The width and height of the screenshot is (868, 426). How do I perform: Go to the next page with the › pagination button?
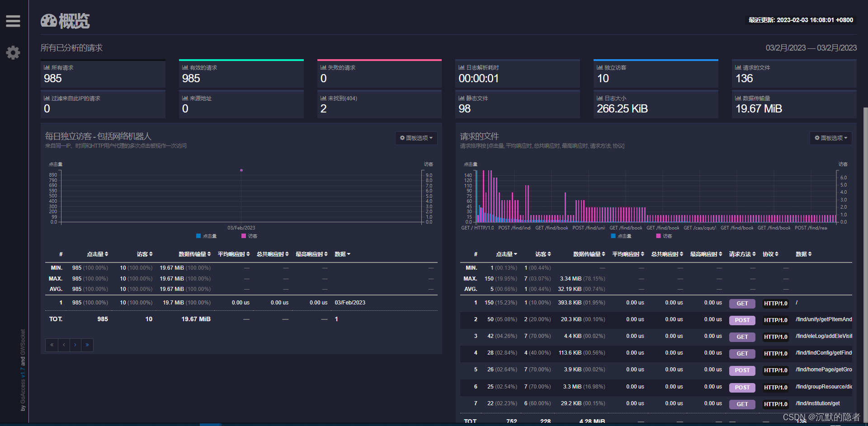pyautogui.click(x=75, y=345)
